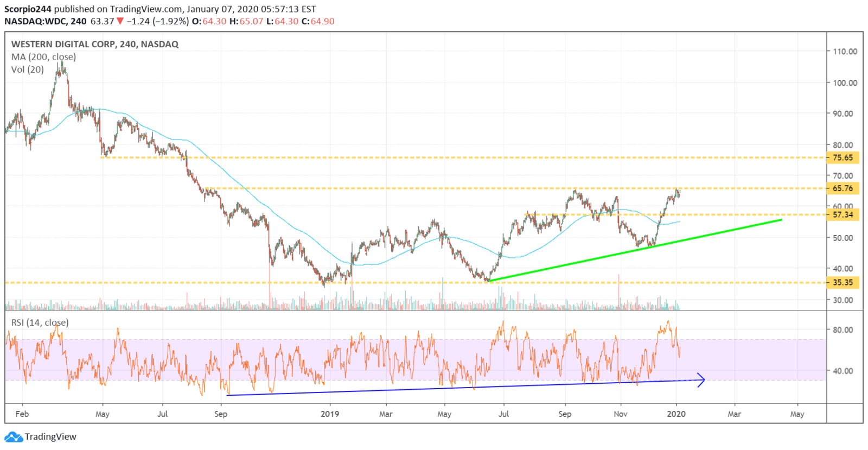868x450 pixels.
Task: Click the NASDAQ:WDC, 240 symbol text in header
Action: 46,21
